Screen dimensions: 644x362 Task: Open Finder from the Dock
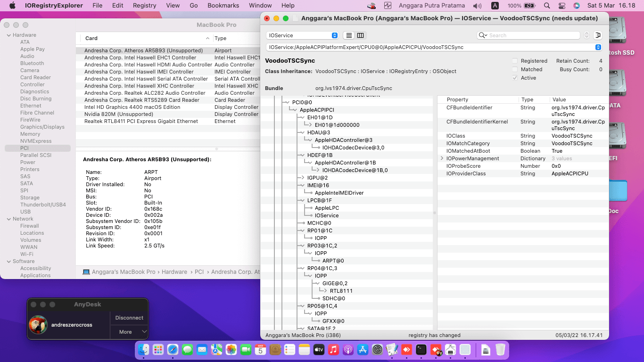tap(143, 349)
